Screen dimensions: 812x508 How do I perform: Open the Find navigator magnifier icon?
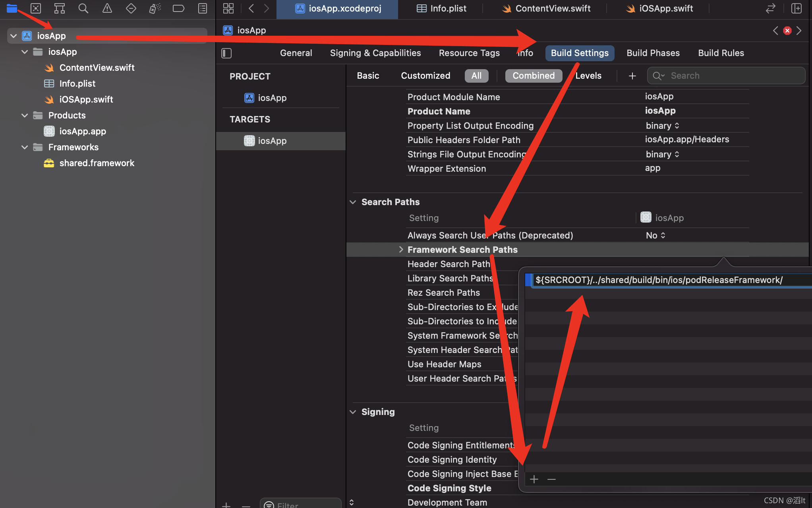click(x=83, y=8)
